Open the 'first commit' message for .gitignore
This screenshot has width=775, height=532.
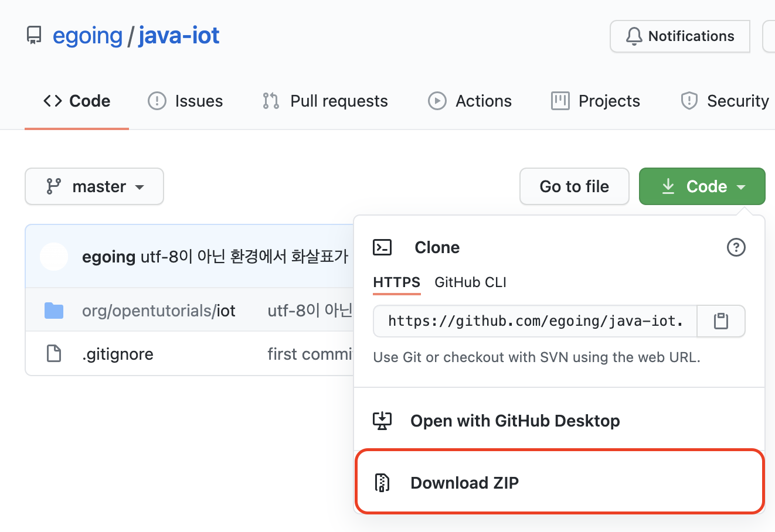coord(310,354)
